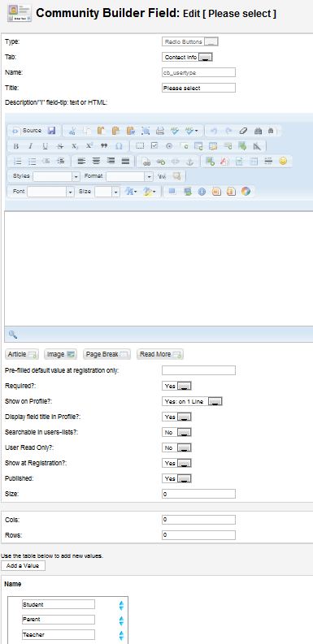Apply Bold formatting

click(x=16, y=146)
